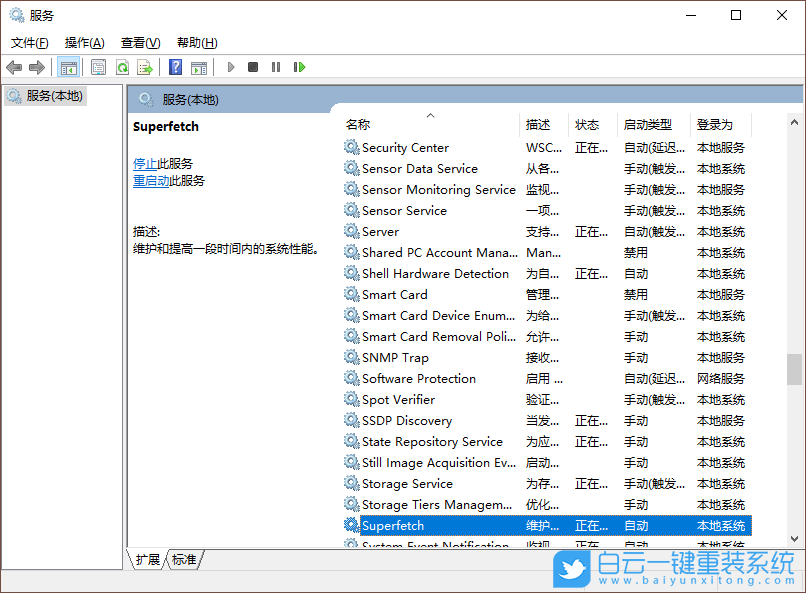Viewport: 806px width, 593px height.
Task: Open the 文件(F) menu
Action: [x=30, y=43]
